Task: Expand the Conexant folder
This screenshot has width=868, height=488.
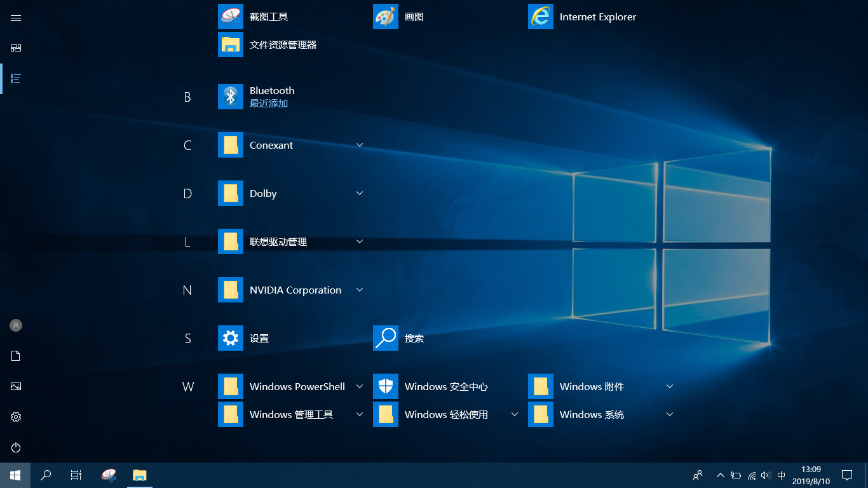Action: pyautogui.click(x=292, y=145)
